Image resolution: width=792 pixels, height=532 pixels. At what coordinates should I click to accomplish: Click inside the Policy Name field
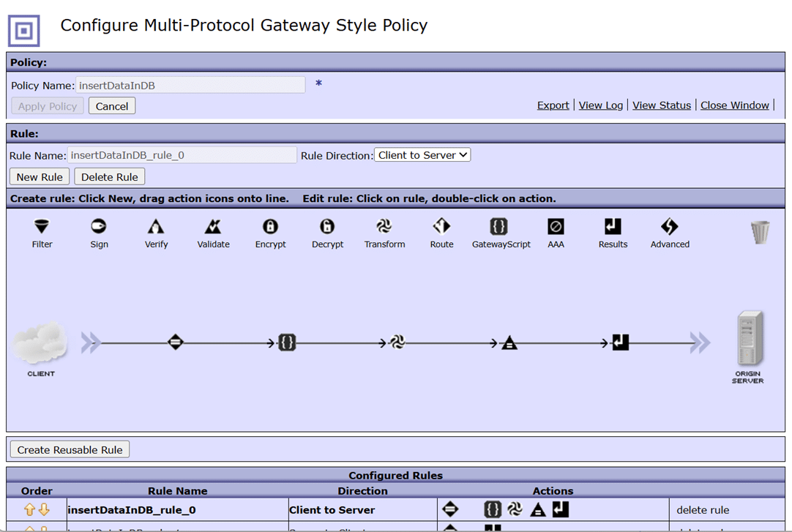[190, 86]
